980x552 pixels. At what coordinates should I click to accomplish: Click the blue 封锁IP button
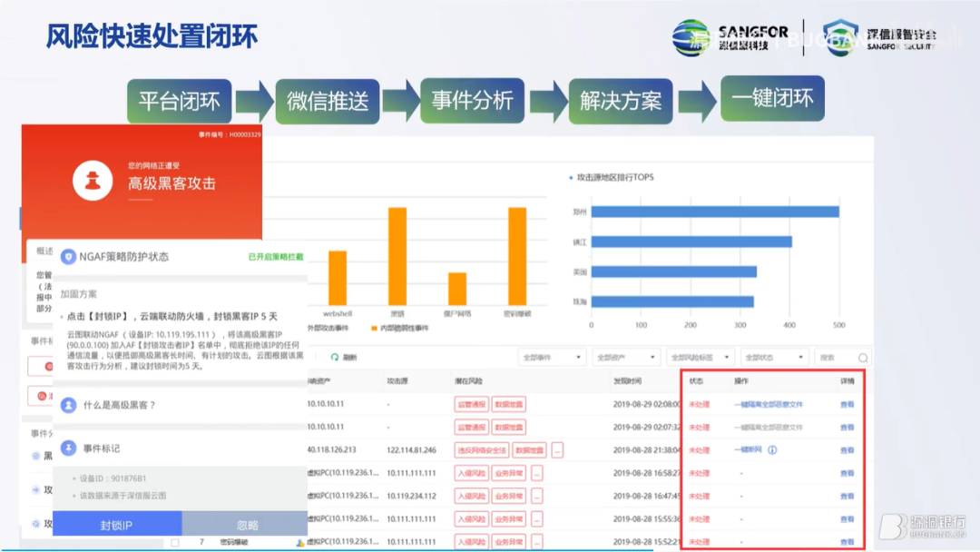click(x=117, y=524)
